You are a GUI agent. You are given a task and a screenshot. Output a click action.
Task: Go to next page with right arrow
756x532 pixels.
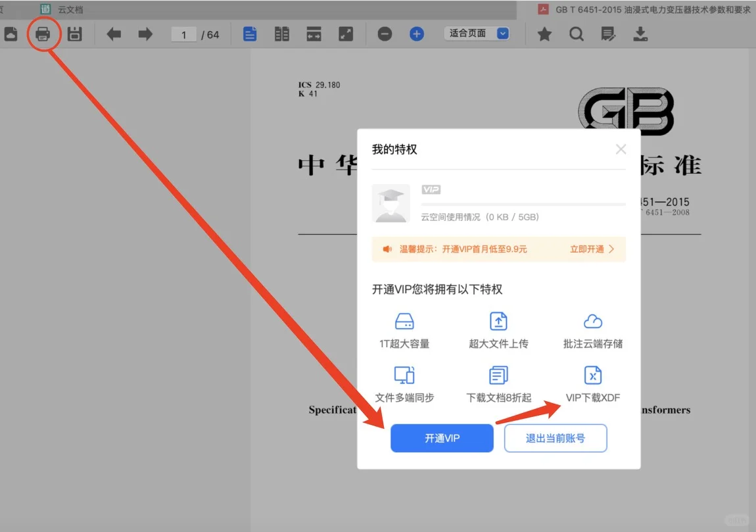145,34
